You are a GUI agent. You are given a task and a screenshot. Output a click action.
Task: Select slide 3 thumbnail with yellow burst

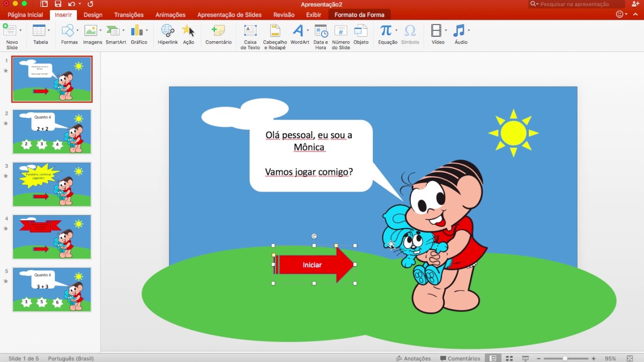click(x=52, y=184)
